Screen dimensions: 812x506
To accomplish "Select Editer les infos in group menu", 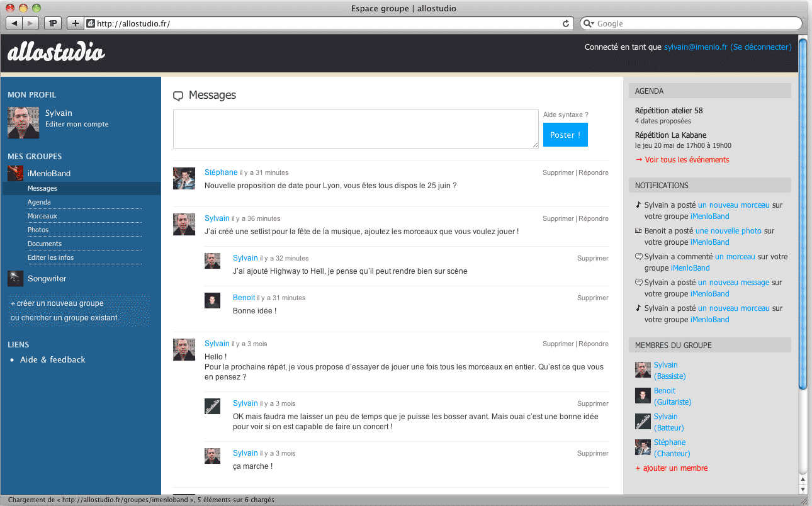I will (51, 257).
